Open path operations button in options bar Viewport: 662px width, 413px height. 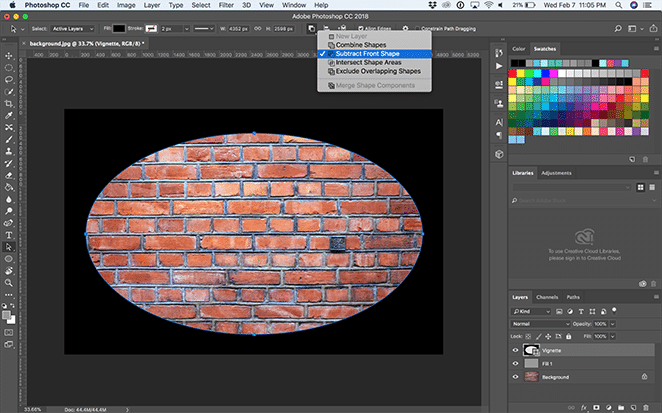coord(313,28)
